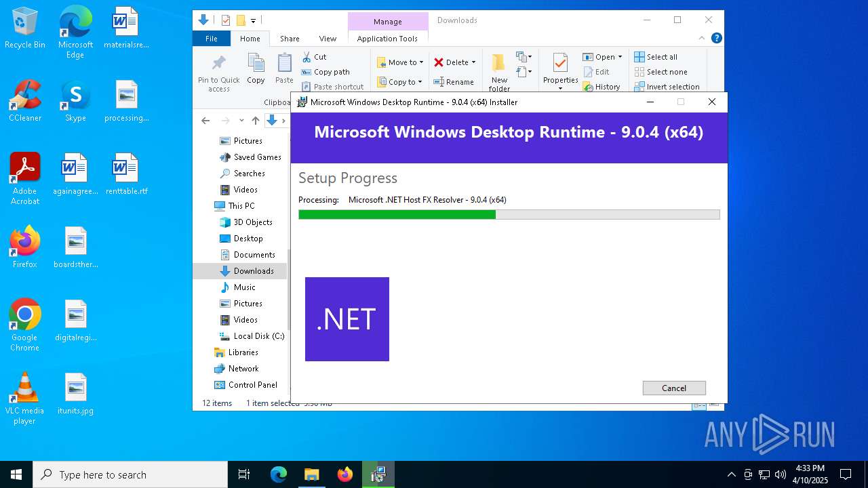Click the taskbar search box
This screenshot has height=488, width=868.
(130, 474)
